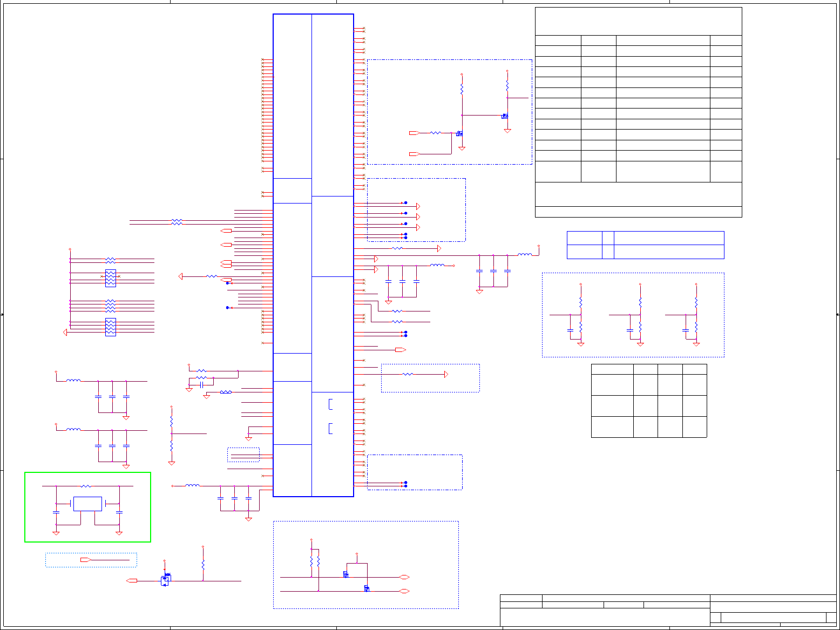Click the lower resistor pack in the resistor group
This screenshot has width=840, height=630.
click(110, 327)
